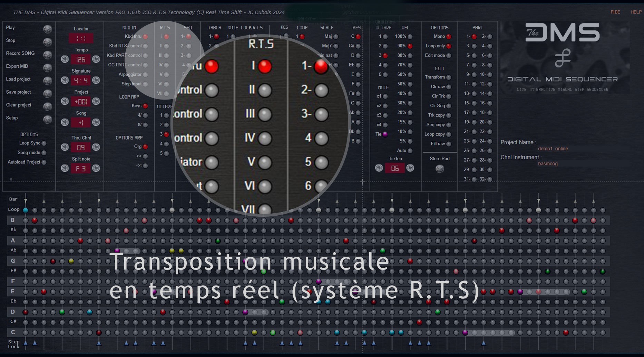Select the 80% velocity radio button
The width and height of the screenshot is (644, 357).
pos(410,56)
